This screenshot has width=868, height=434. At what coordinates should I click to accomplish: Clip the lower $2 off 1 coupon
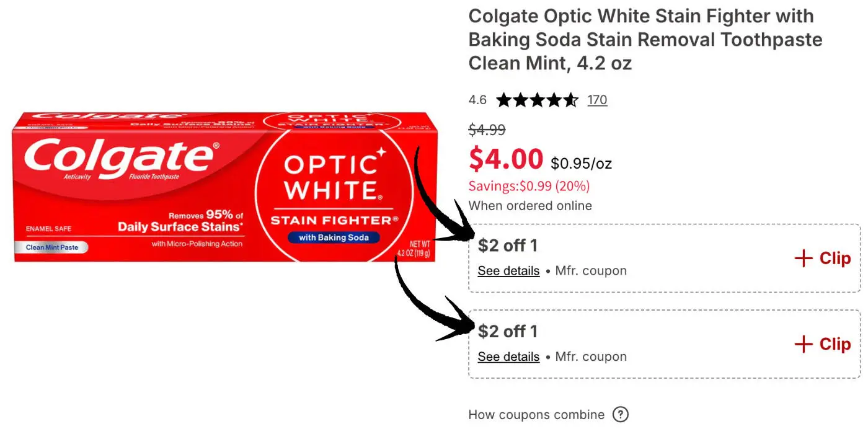pos(835,345)
